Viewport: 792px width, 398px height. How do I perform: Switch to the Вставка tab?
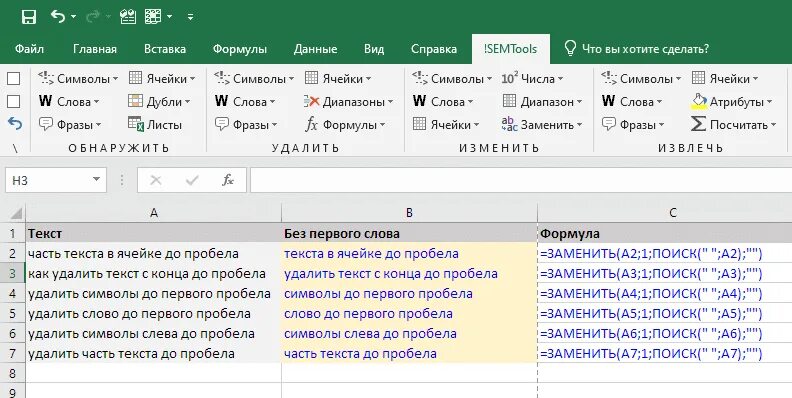[165, 49]
